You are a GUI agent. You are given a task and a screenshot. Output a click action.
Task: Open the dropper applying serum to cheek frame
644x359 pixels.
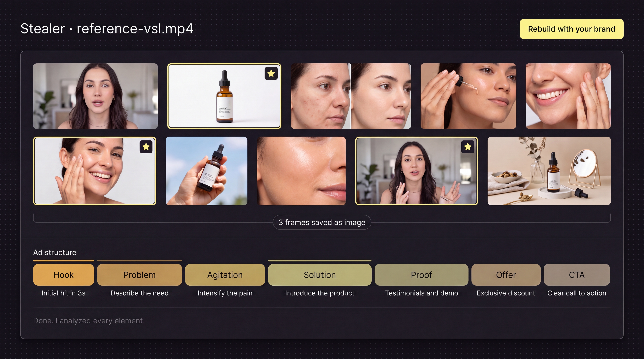(468, 96)
